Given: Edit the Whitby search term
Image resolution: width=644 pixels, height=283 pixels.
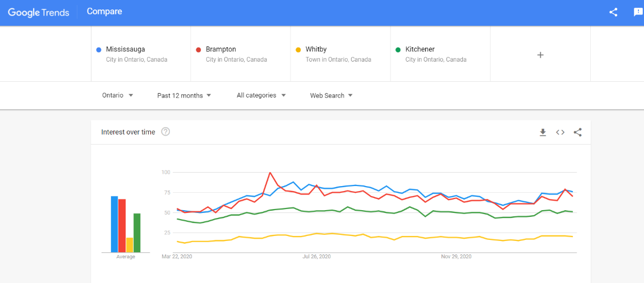Looking at the screenshot, I should coord(316,49).
